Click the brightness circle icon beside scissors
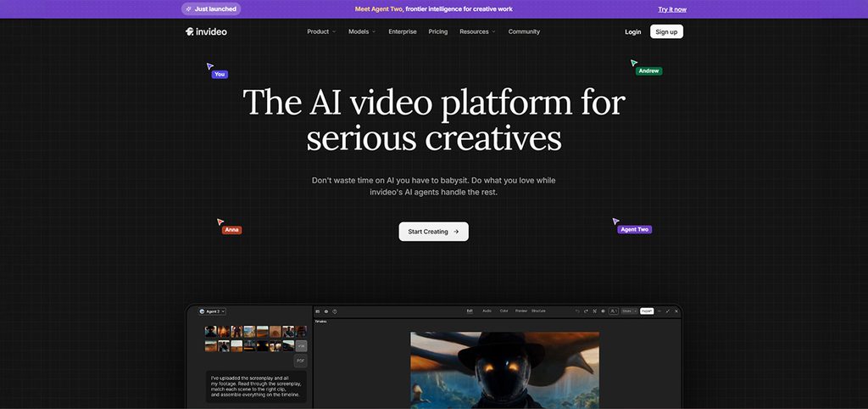This screenshot has height=409, width=868. (603, 311)
